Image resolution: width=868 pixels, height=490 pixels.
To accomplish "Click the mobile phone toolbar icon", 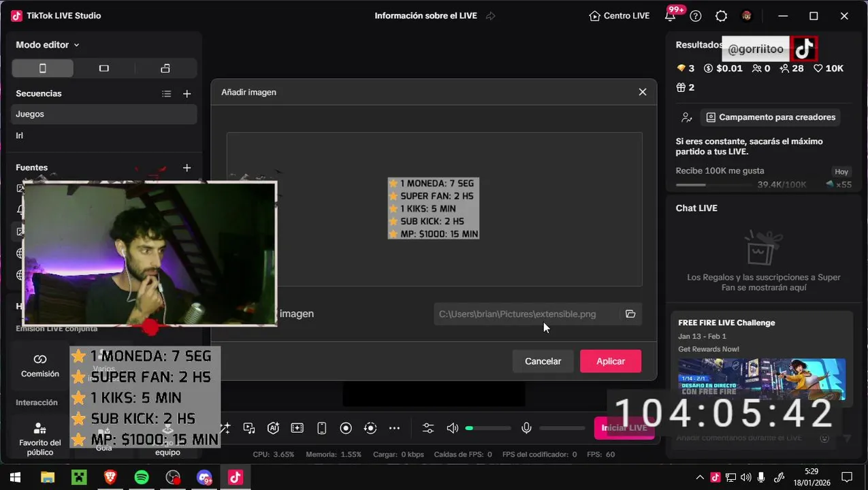I will tap(322, 428).
